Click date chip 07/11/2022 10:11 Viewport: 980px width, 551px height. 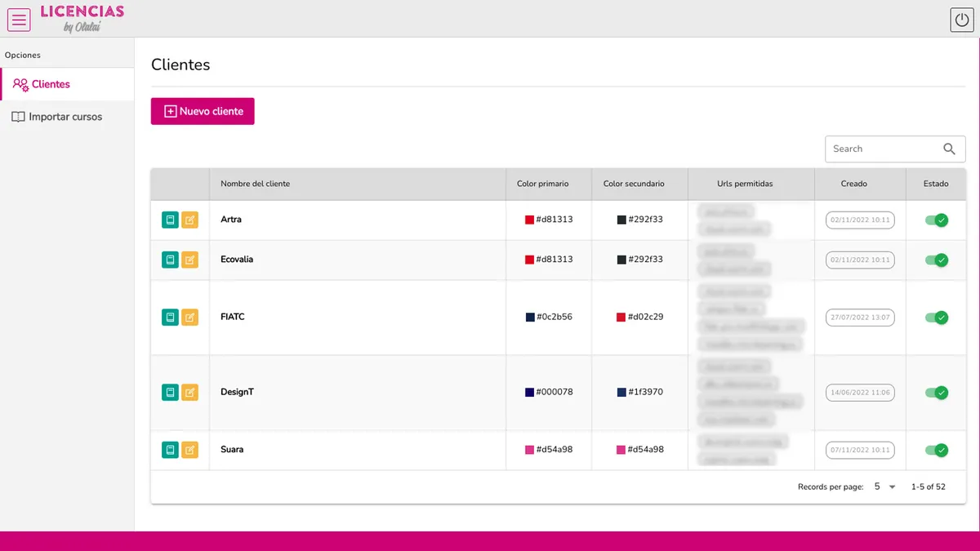coord(860,450)
